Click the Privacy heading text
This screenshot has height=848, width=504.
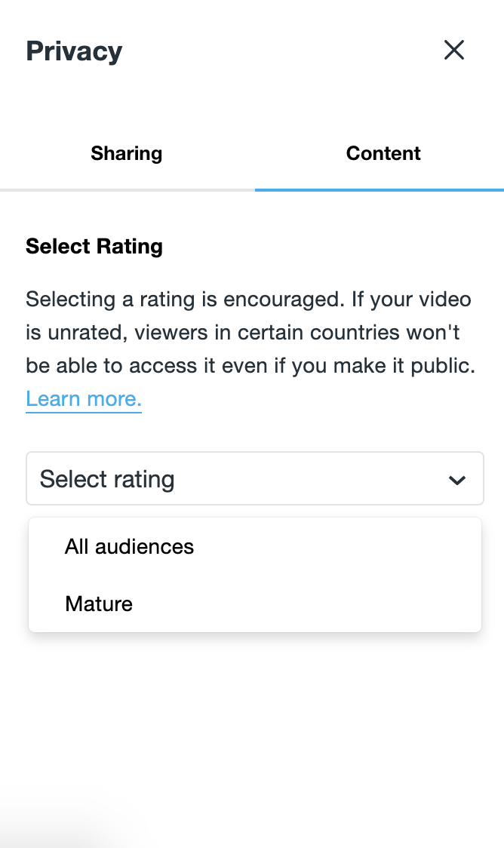pos(73,51)
